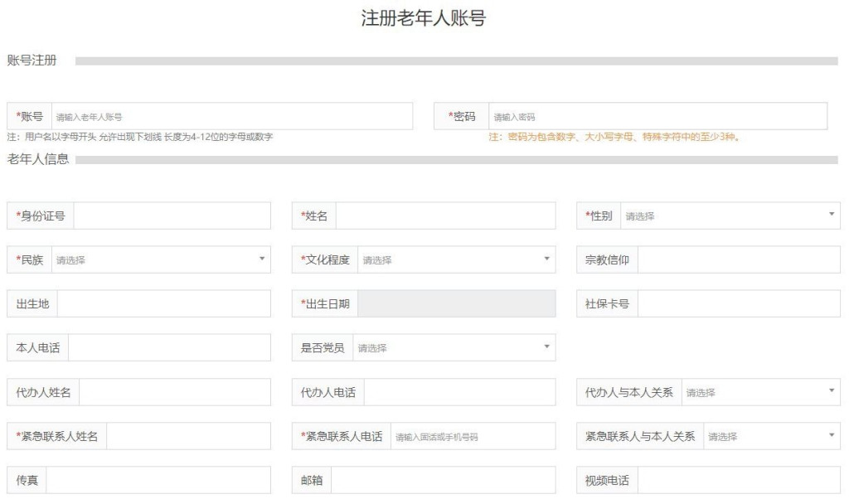Expand 紧急联系人与本人关系 dropdown
This screenshot has height=504, width=849.
[x=770, y=436]
